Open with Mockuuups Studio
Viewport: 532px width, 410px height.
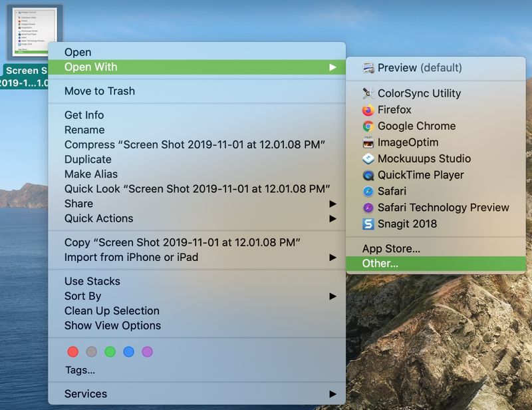tap(436, 158)
